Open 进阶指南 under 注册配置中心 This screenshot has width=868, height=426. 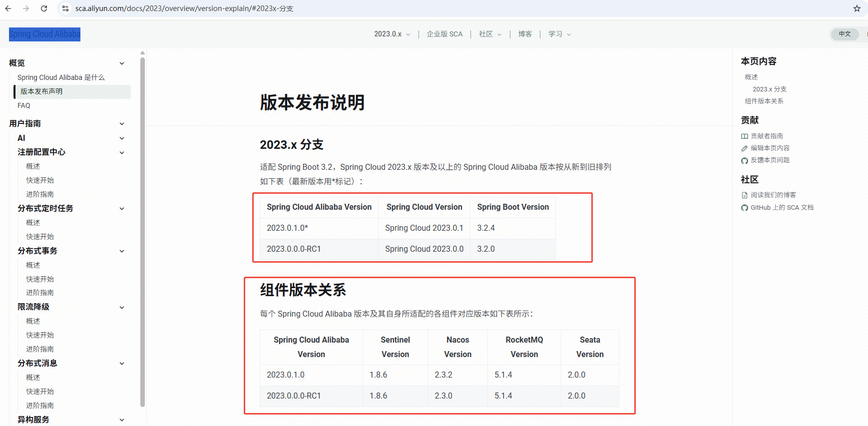40,194
